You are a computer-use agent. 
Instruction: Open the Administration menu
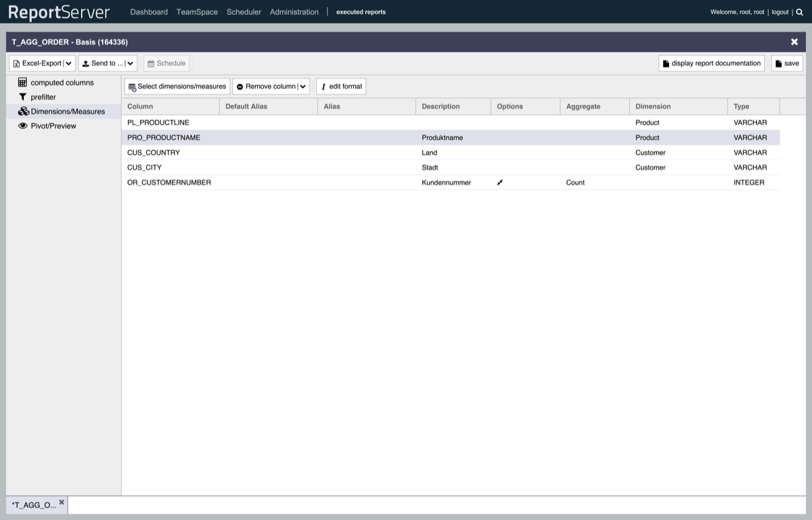294,12
